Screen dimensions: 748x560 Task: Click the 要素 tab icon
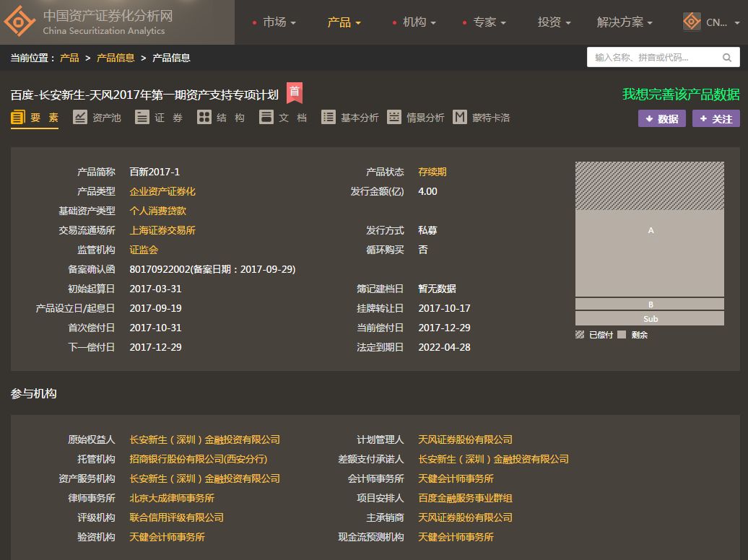(17, 118)
